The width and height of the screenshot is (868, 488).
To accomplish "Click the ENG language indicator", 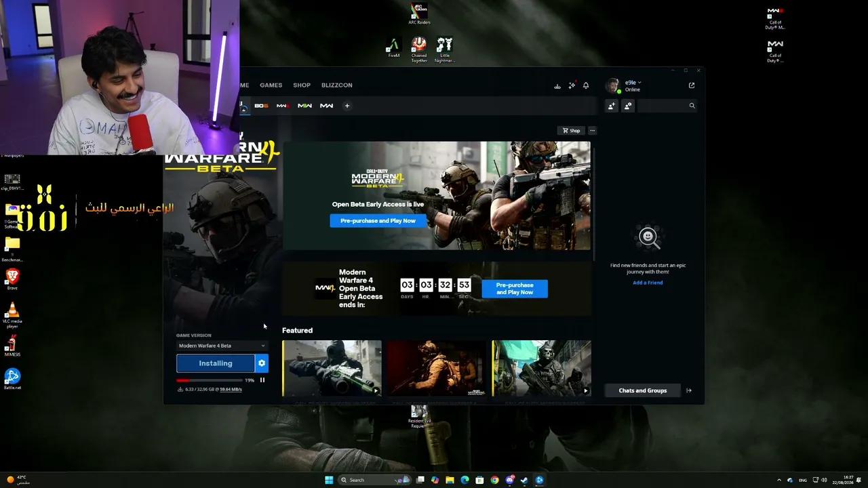I will coord(803,480).
